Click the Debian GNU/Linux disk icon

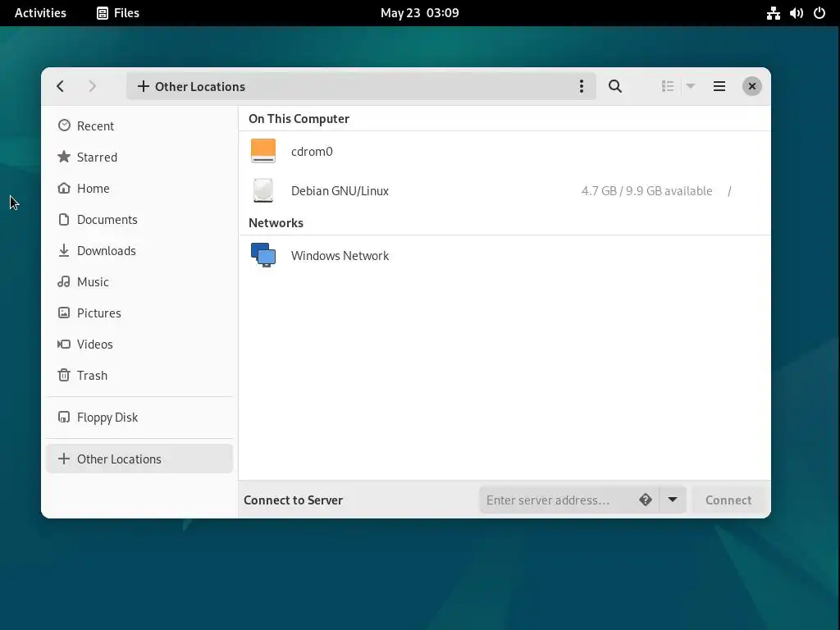(263, 190)
